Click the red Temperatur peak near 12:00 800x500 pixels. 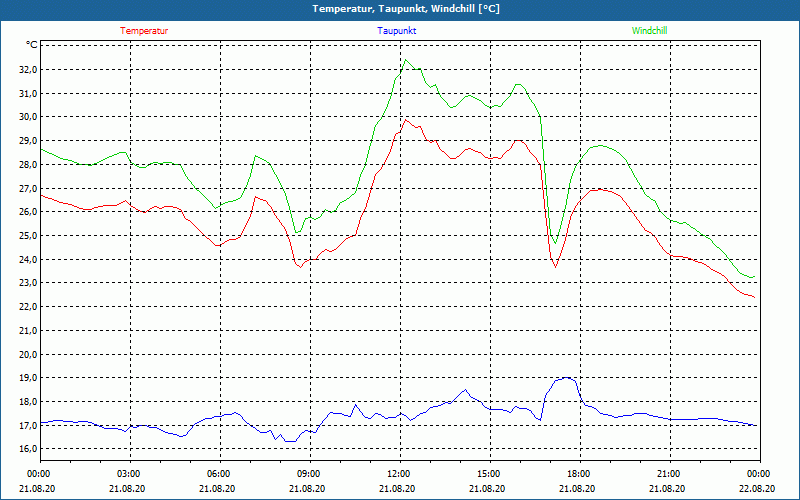pyautogui.click(x=406, y=120)
